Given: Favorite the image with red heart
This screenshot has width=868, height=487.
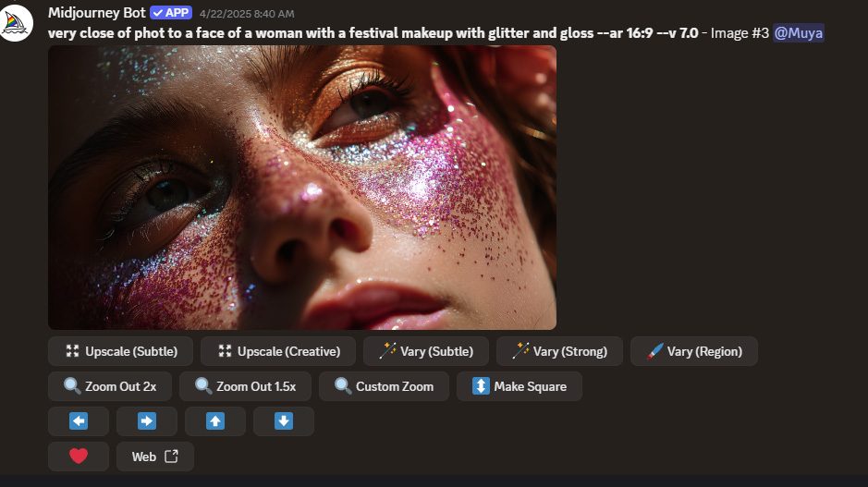Looking at the screenshot, I should pos(78,457).
